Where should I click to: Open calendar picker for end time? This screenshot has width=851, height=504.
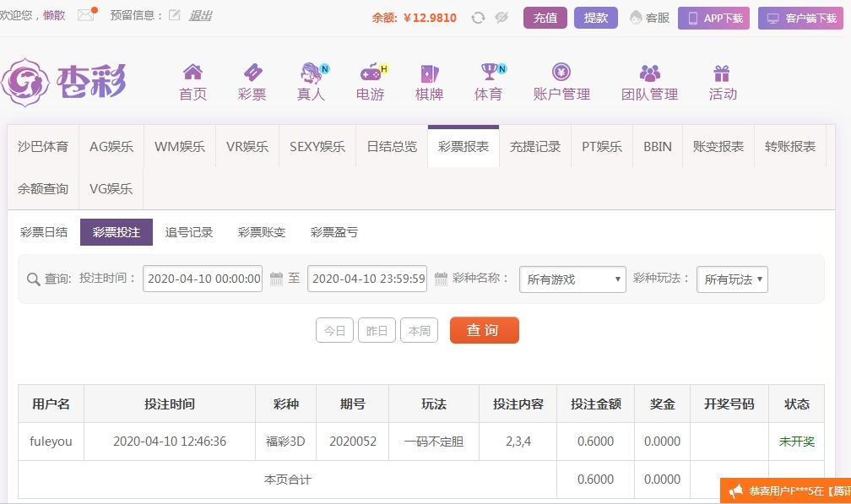tap(441, 279)
